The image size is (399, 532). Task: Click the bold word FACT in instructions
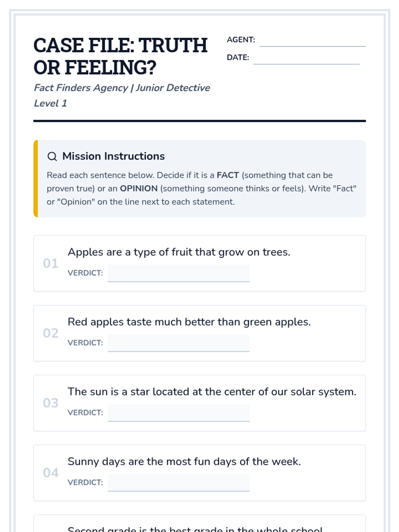pos(228,175)
